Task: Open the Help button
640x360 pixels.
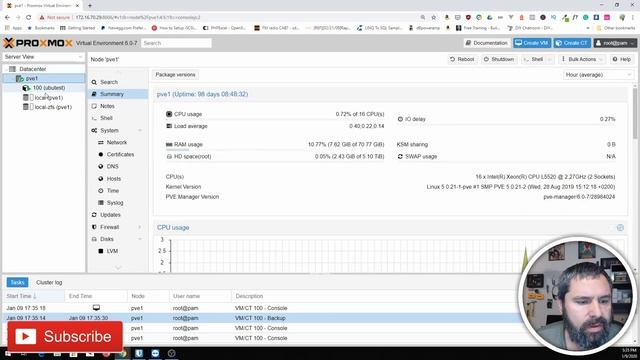Action: click(x=622, y=60)
